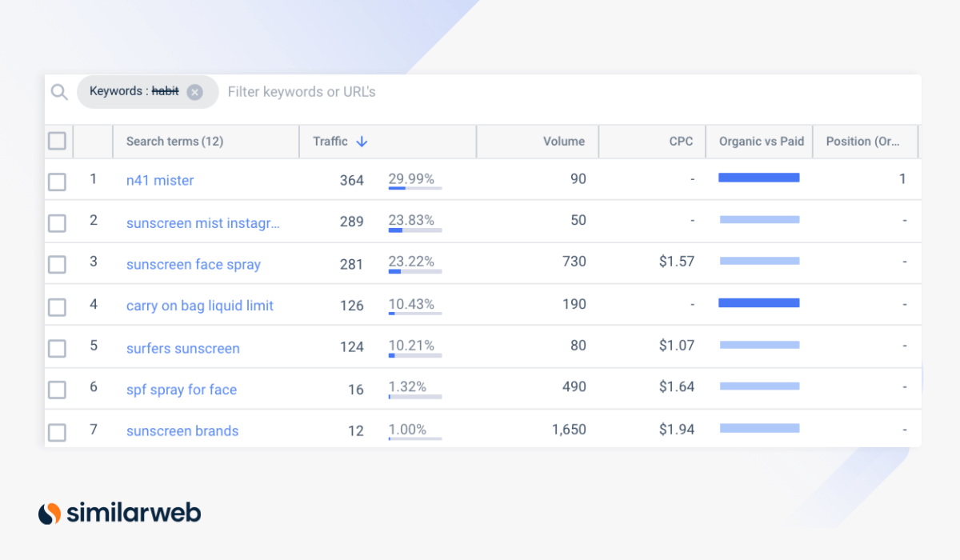This screenshot has width=960, height=560.
Task: Toggle the select-all header checkbox
Action: pos(57,142)
